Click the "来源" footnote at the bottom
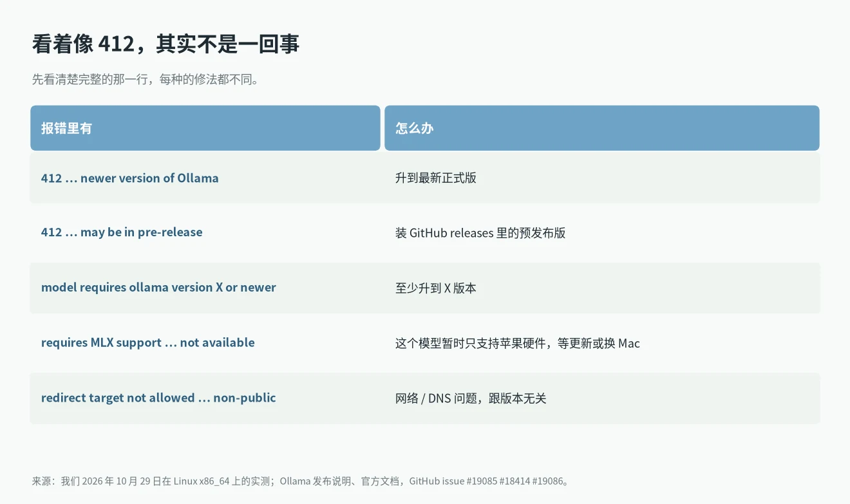Screen dimensions: 850x504 tap(301, 481)
